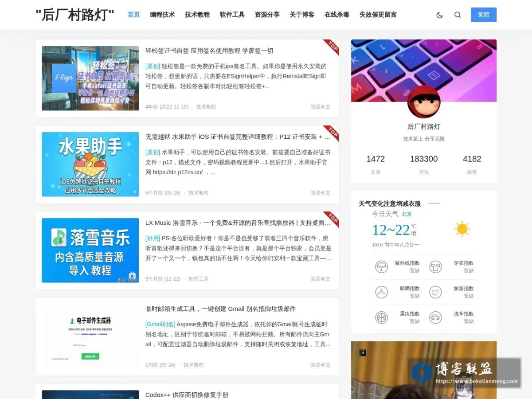Open the 编程技术 menu item
532x399 pixels.
pyautogui.click(x=162, y=15)
